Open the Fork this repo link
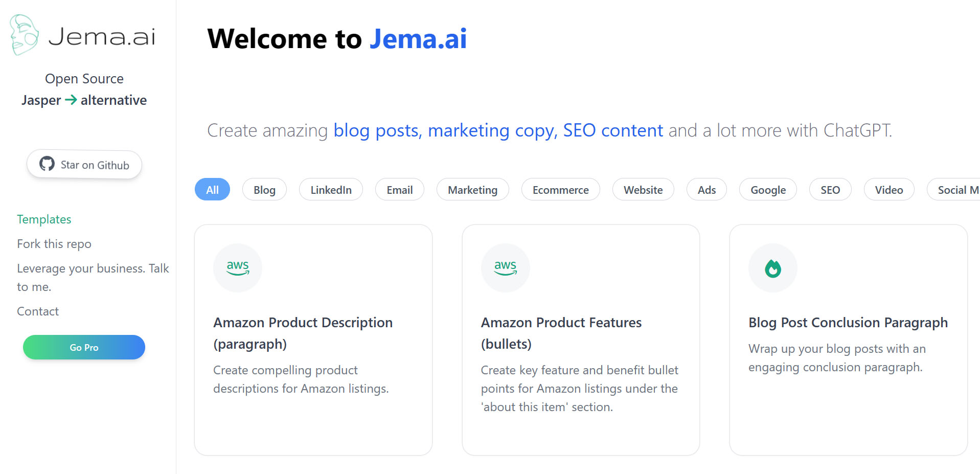980x474 pixels. (54, 244)
